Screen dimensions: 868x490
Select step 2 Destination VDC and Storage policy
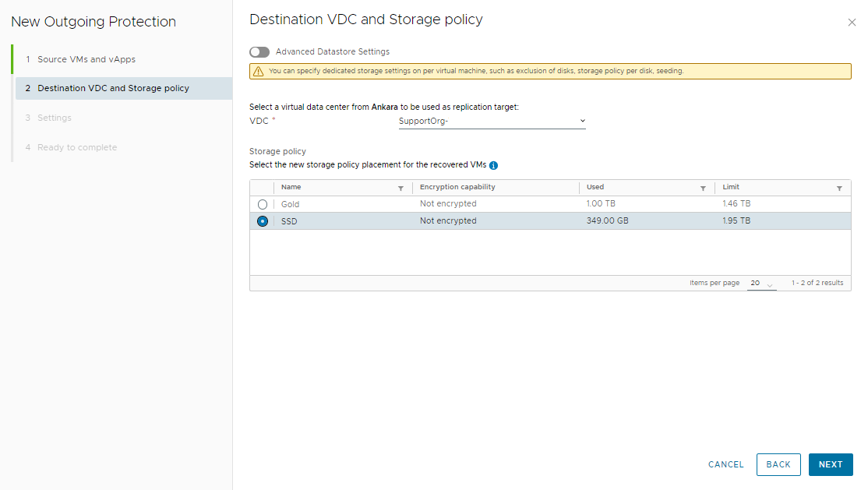(x=123, y=89)
